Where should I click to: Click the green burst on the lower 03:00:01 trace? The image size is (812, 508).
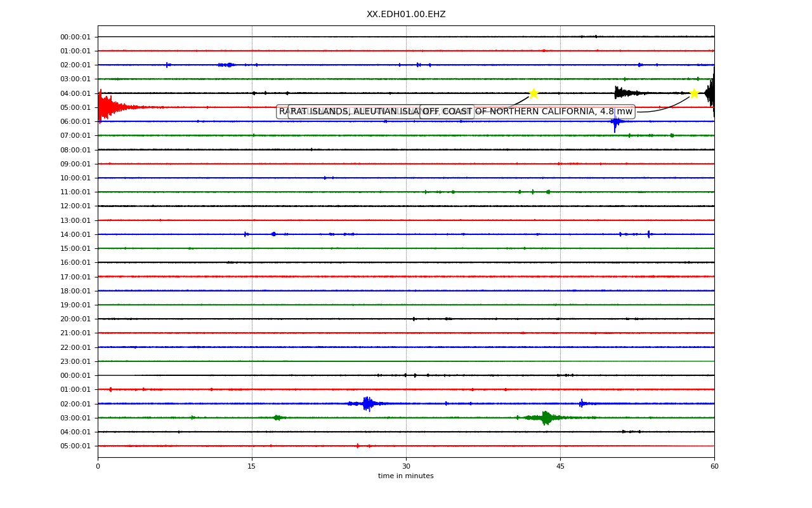click(x=546, y=417)
